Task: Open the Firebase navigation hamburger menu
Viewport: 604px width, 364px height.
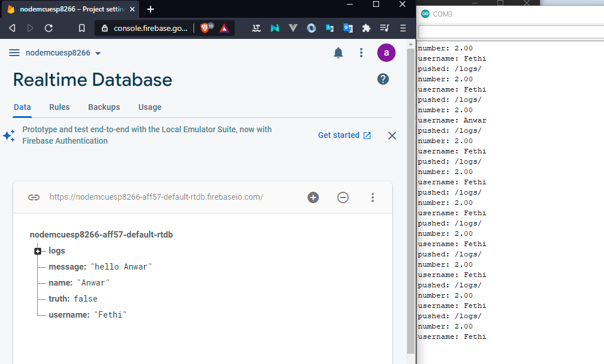Action: pos(14,53)
